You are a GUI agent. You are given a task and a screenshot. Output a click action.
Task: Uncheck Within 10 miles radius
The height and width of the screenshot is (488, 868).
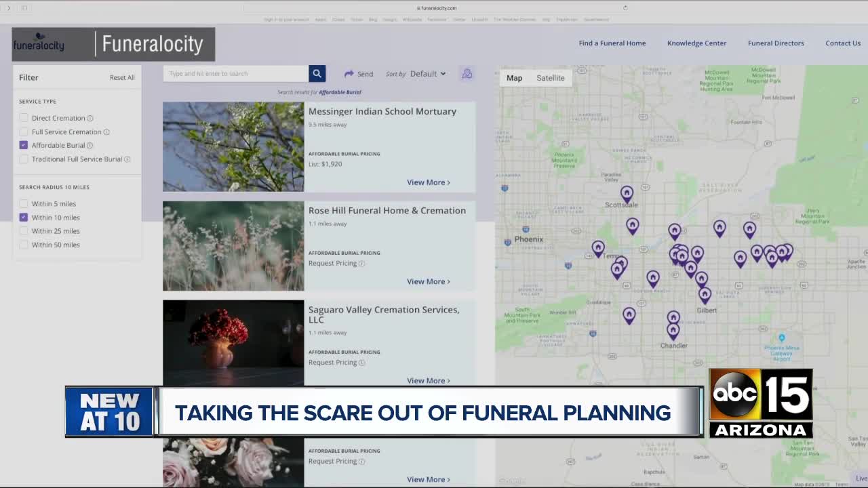pos(24,218)
